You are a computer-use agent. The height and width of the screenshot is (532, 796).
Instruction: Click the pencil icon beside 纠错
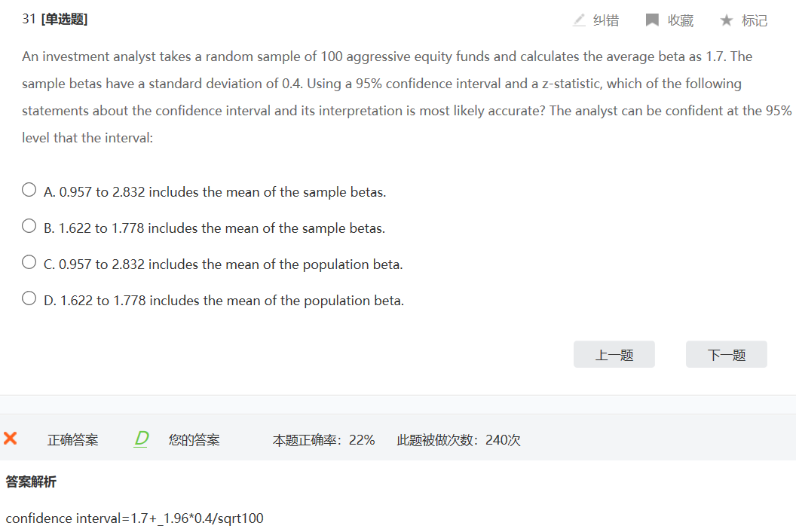[579, 20]
